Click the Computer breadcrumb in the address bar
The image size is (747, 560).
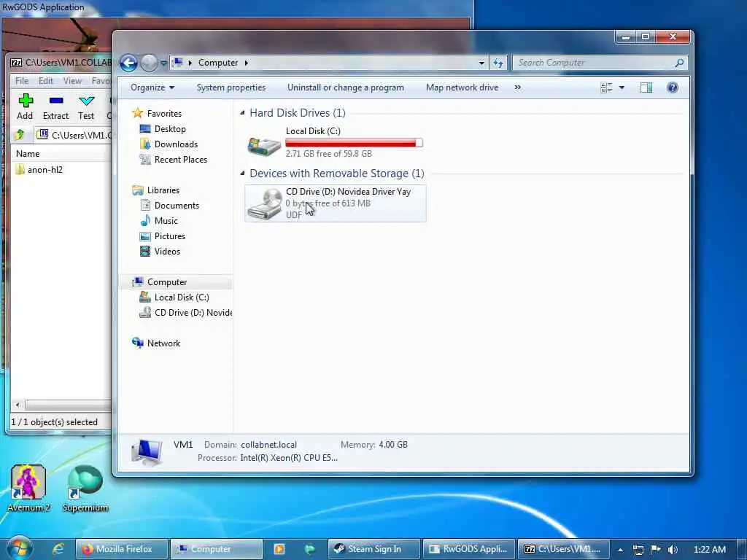[217, 63]
